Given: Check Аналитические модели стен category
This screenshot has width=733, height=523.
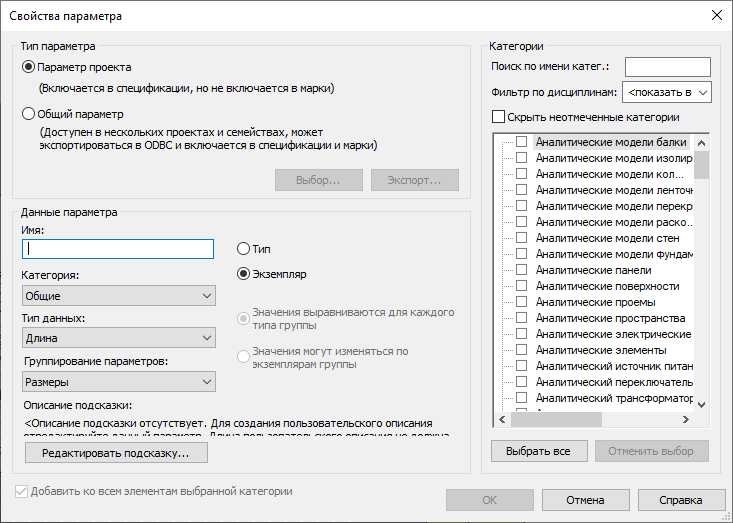Looking at the screenshot, I should (521, 238).
